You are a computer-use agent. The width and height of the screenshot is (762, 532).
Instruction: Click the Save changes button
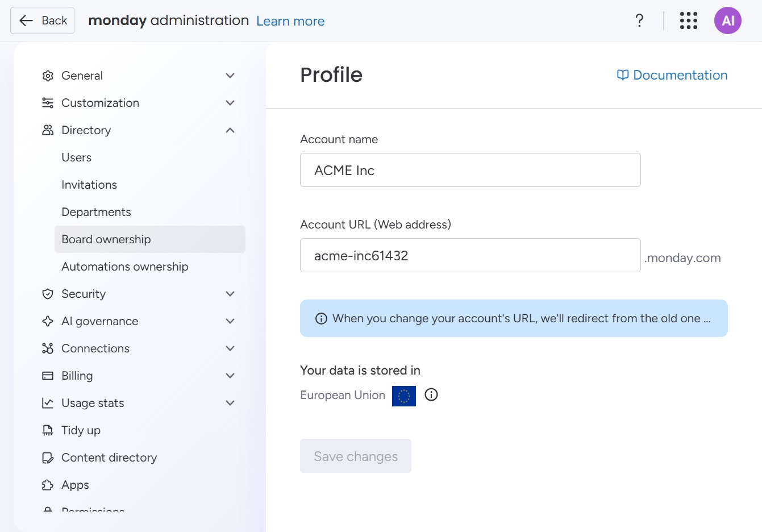tap(356, 456)
